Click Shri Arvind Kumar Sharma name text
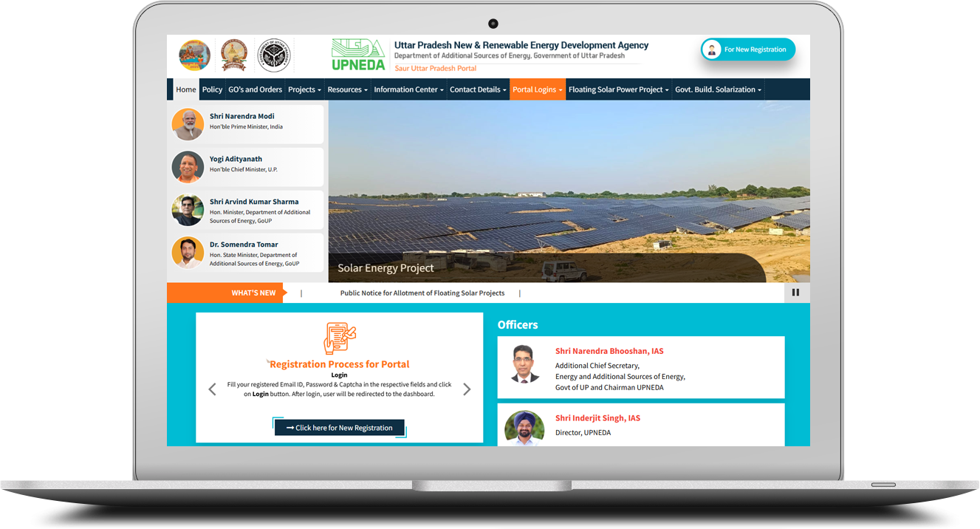This screenshot has width=980, height=529. 254,202
